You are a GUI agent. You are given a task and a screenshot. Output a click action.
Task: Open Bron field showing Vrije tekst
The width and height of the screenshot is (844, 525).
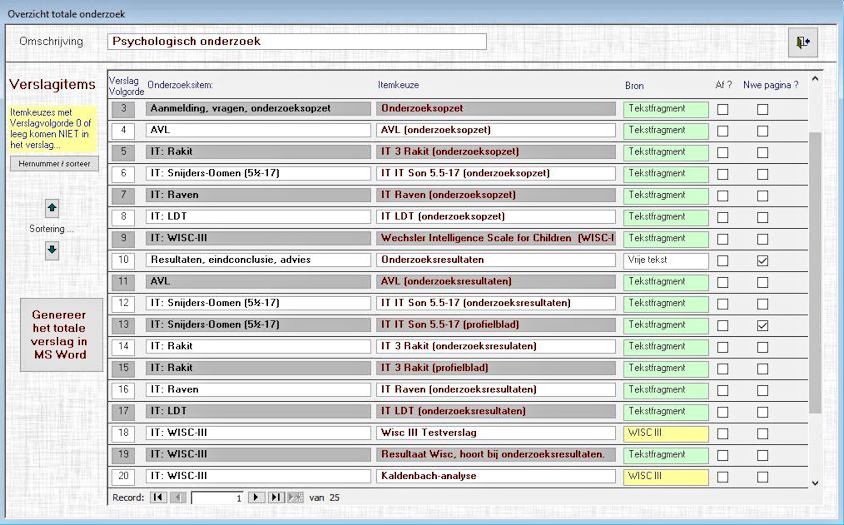pyautogui.click(x=665, y=260)
